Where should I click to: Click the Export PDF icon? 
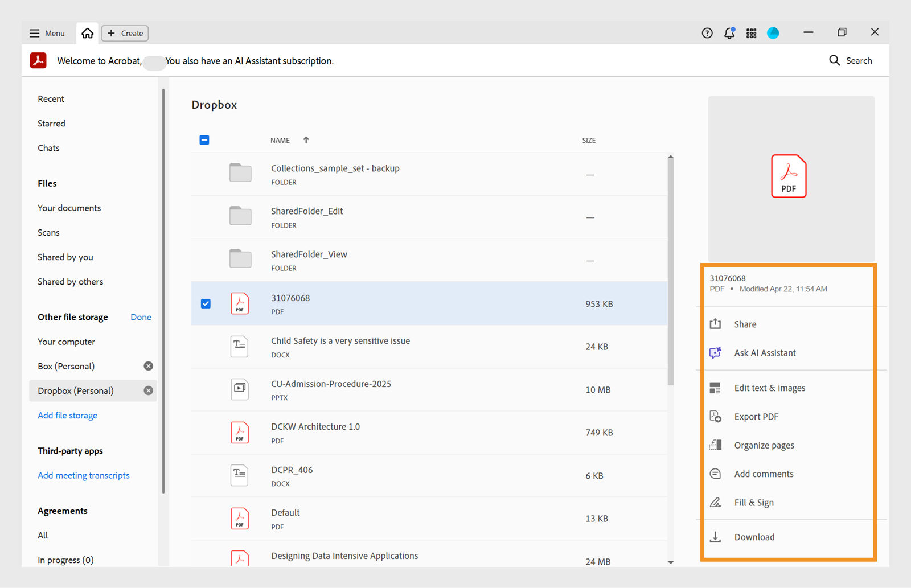pos(716,417)
